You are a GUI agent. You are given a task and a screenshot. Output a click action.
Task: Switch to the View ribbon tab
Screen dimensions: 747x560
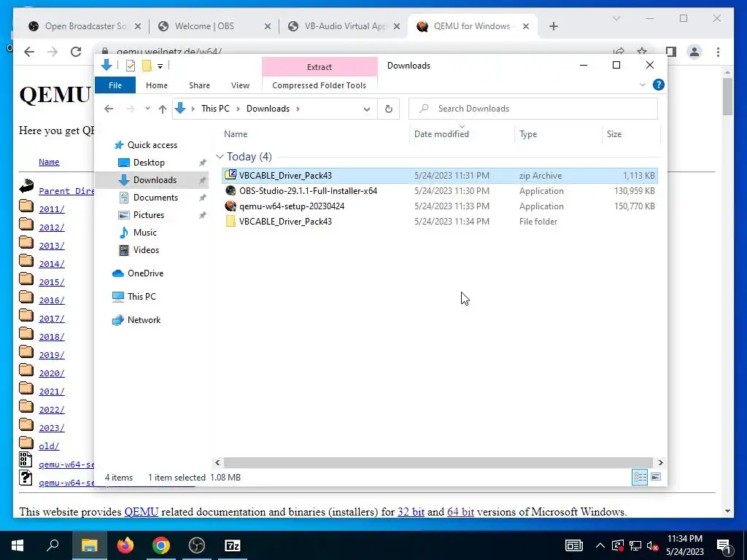coord(240,85)
